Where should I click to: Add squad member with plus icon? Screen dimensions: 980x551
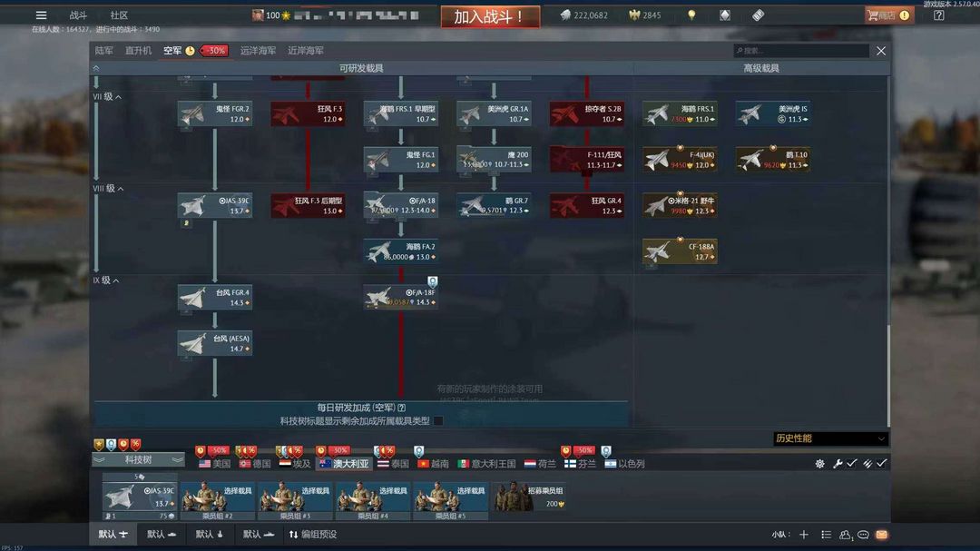point(804,535)
